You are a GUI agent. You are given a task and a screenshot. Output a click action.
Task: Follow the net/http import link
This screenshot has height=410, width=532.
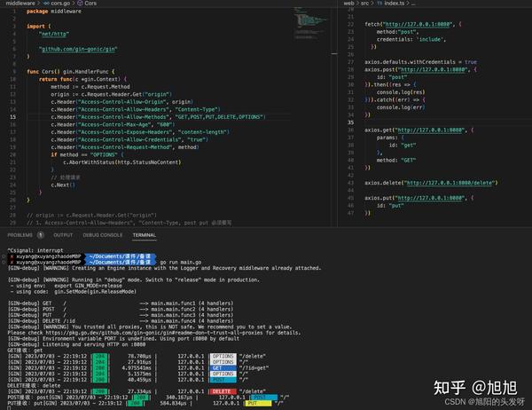point(54,34)
